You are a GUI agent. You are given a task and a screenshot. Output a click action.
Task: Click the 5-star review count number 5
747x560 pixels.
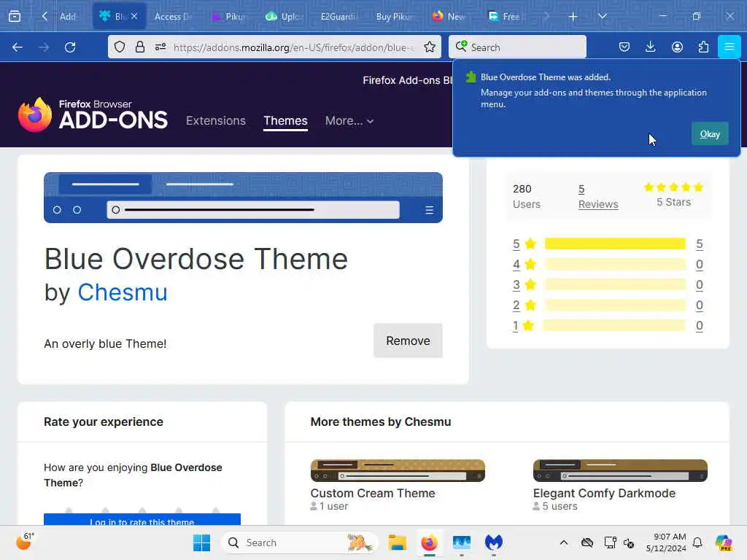pos(699,244)
